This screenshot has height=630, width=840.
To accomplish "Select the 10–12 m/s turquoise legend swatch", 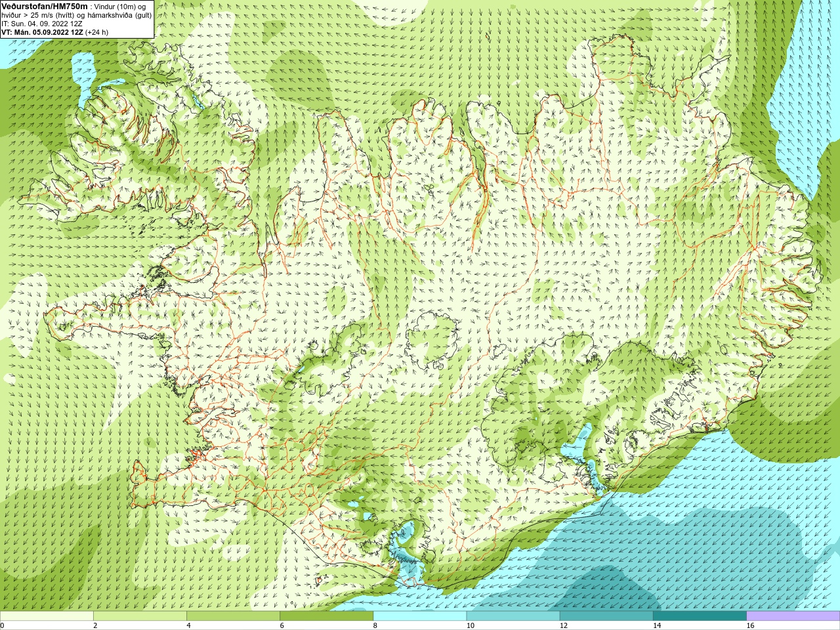I will 513,616.
